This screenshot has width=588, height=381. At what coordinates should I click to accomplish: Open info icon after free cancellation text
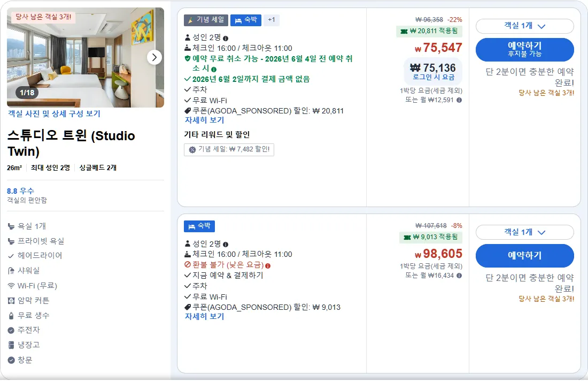(214, 70)
